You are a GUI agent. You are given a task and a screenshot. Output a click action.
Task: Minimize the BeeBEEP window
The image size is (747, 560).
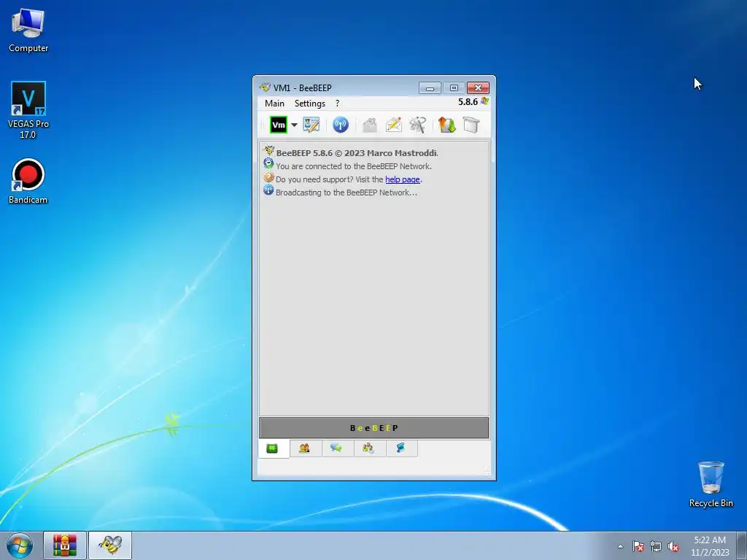coord(430,88)
